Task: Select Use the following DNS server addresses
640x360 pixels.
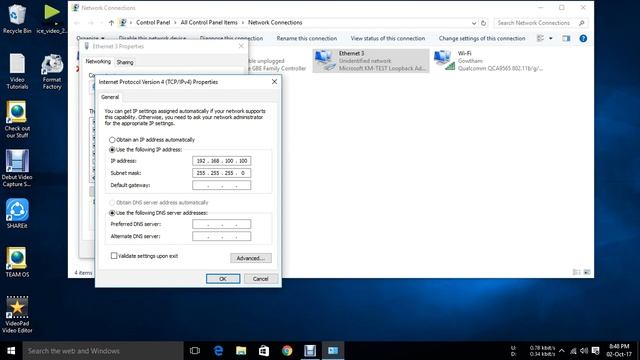Action: pyautogui.click(x=112, y=213)
